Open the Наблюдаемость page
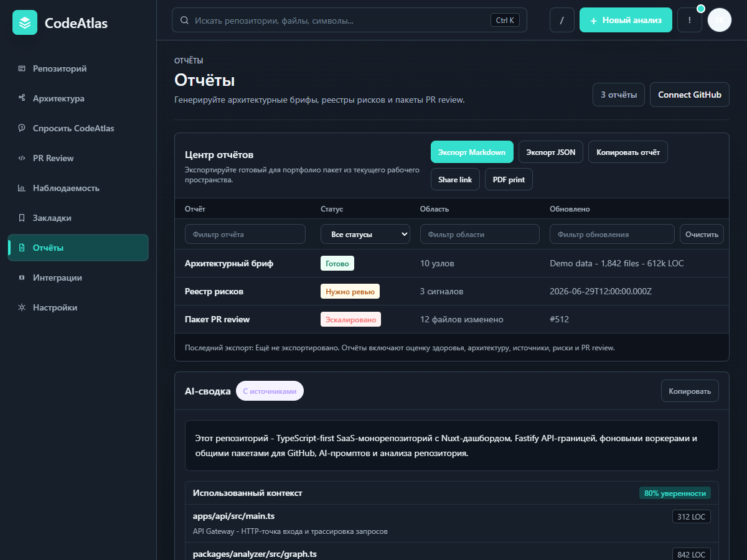Image resolution: width=747 pixels, height=560 pixels. (x=78, y=188)
